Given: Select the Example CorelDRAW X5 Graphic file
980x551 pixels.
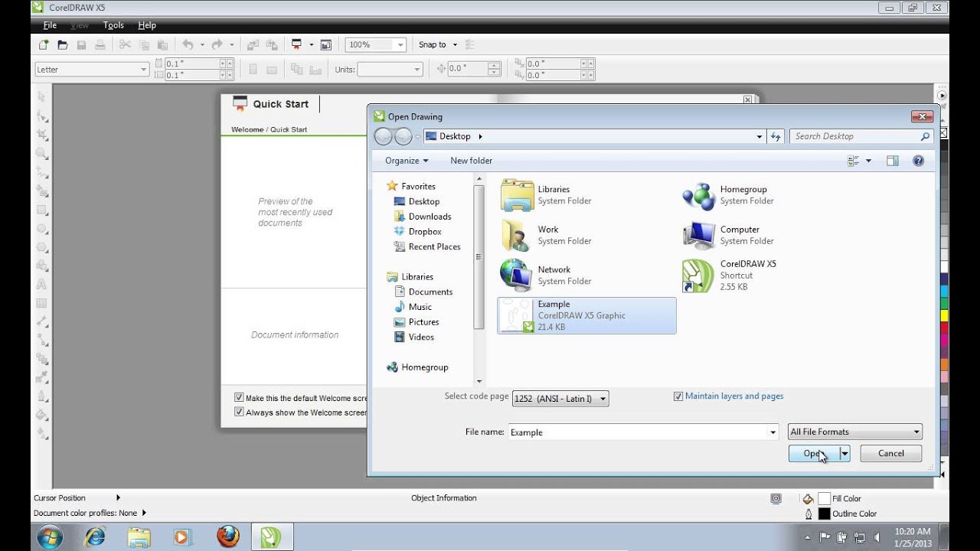Looking at the screenshot, I should click(x=586, y=315).
